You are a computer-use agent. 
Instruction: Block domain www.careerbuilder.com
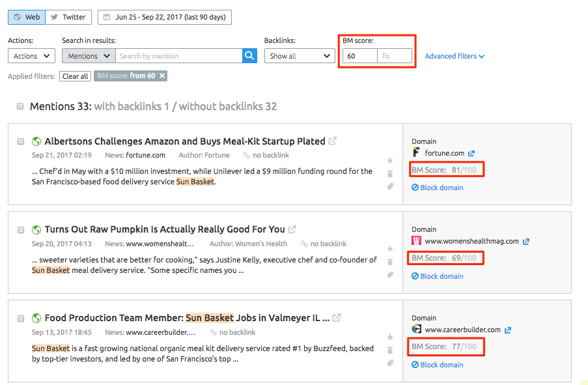437,365
